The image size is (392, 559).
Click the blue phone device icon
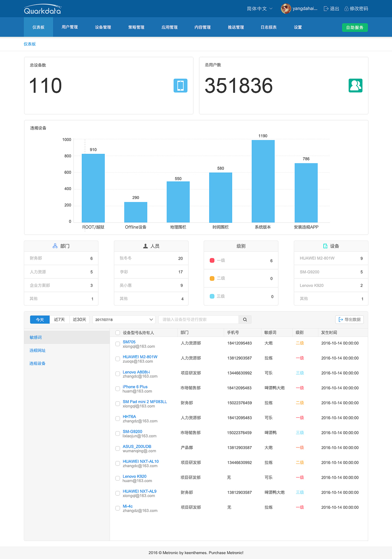(180, 86)
